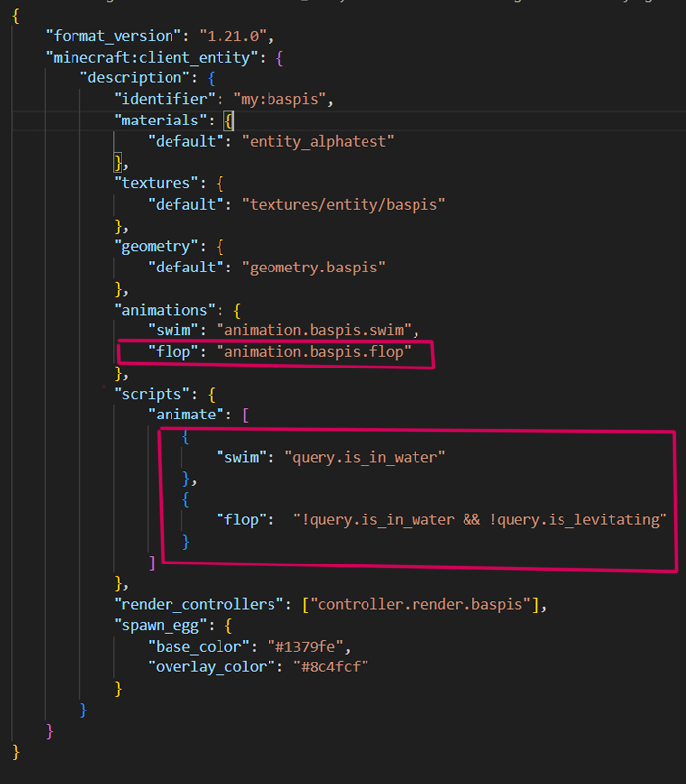Click the "animate" key

tap(186, 415)
